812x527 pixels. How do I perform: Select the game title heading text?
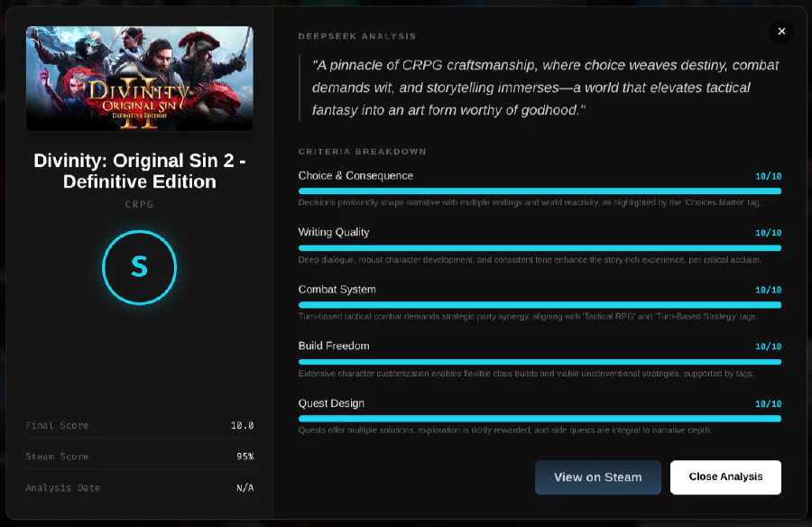139,171
